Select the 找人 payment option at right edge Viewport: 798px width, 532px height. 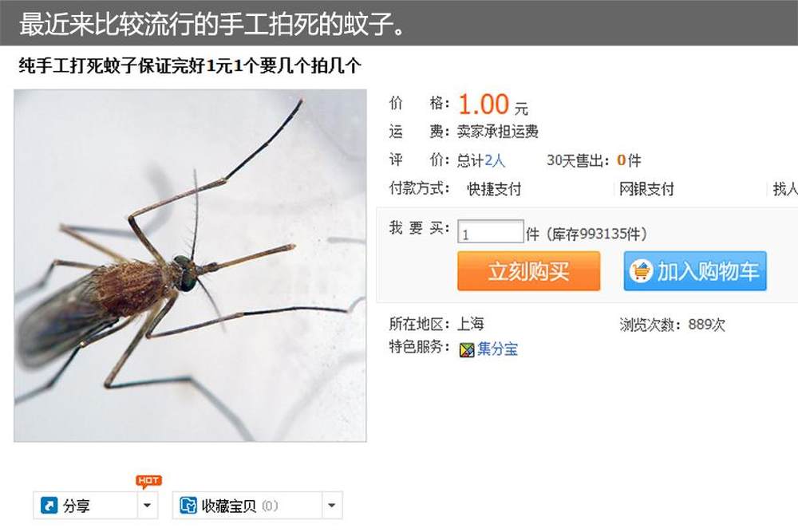(x=785, y=189)
